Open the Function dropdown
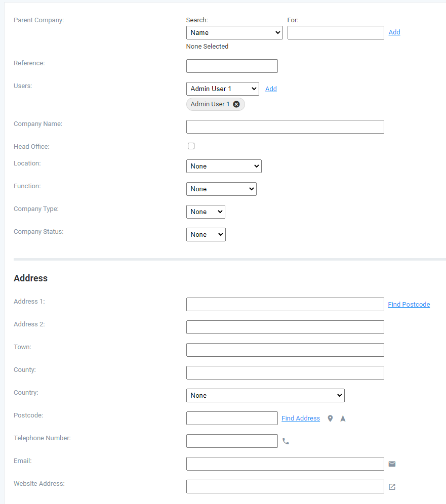The height and width of the screenshot is (504, 446). (221, 189)
